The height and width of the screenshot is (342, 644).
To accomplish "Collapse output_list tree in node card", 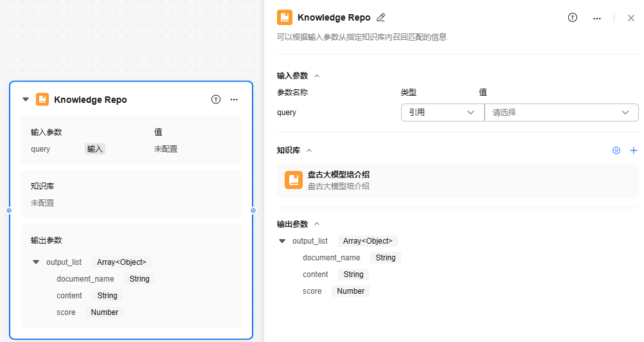I will tap(36, 262).
